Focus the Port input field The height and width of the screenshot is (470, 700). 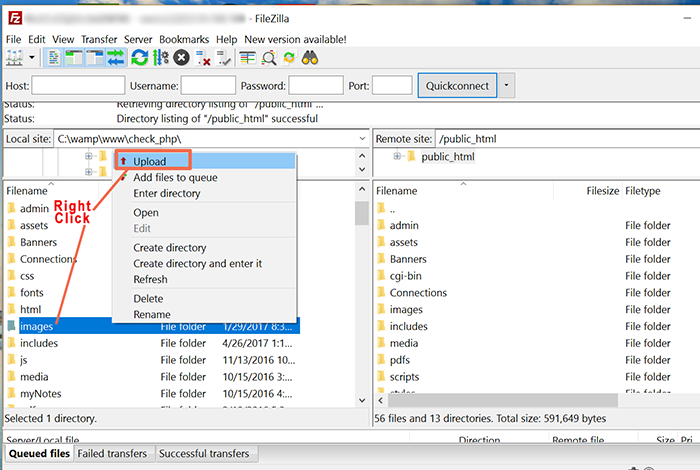coord(392,85)
